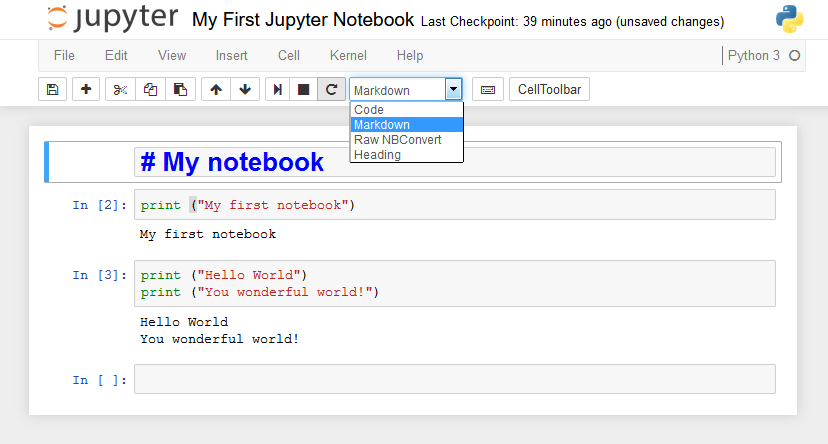
Task: Click the Hello World code cell
Action: tap(455, 284)
